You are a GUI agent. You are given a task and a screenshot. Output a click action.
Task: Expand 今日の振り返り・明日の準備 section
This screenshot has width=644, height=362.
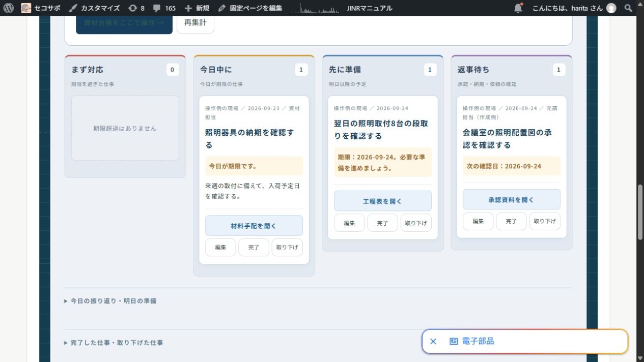(110, 301)
